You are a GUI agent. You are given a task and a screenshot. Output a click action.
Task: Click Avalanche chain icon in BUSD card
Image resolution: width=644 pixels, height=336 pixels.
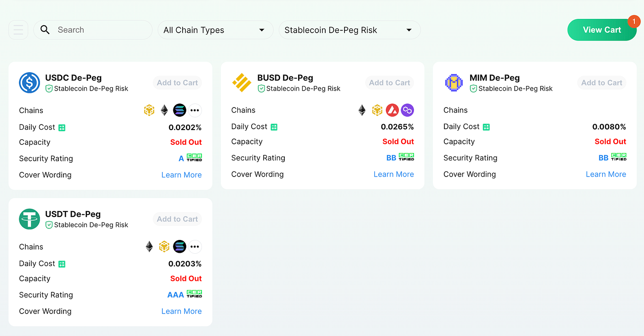pos(392,110)
